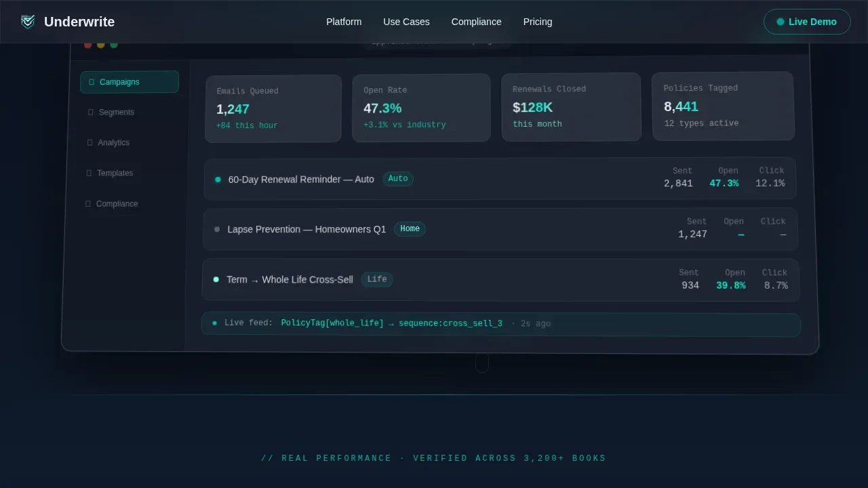The width and height of the screenshot is (868, 488).
Task: Open the Platform nav link
Action: click(344, 22)
